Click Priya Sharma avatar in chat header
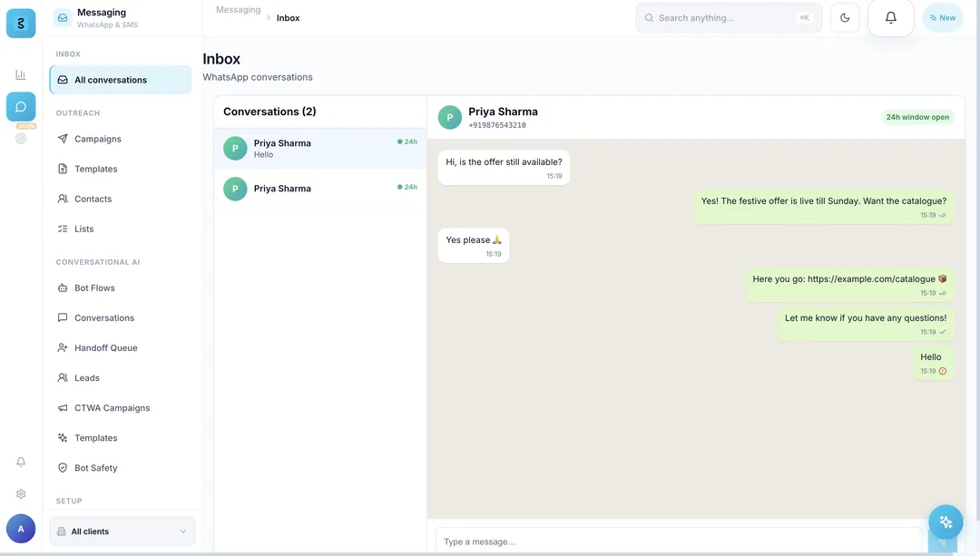Screen dimensions: 980x556 [x=449, y=117]
